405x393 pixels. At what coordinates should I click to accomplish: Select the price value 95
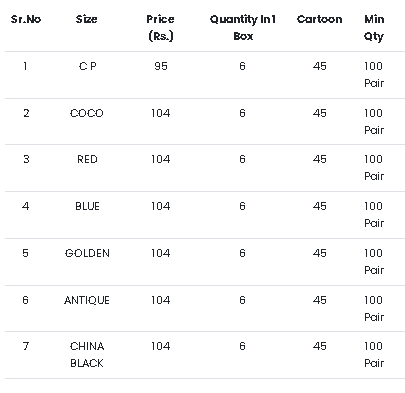click(161, 66)
